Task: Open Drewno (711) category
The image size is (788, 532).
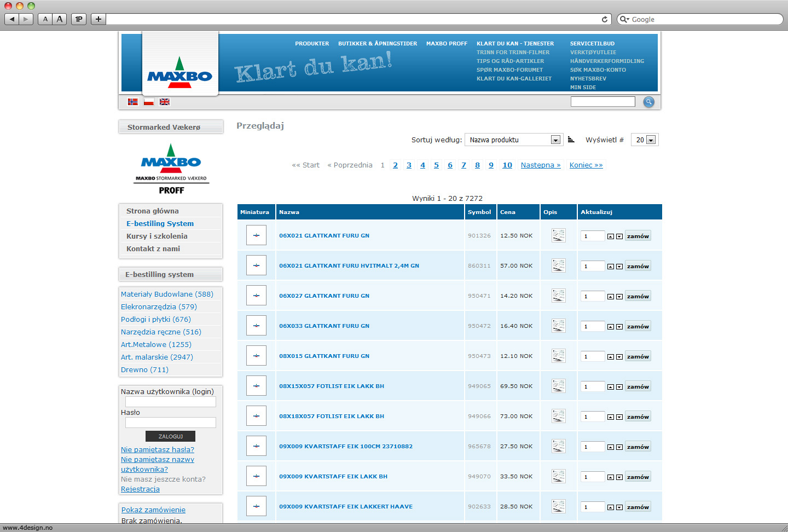Action: pyautogui.click(x=144, y=369)
